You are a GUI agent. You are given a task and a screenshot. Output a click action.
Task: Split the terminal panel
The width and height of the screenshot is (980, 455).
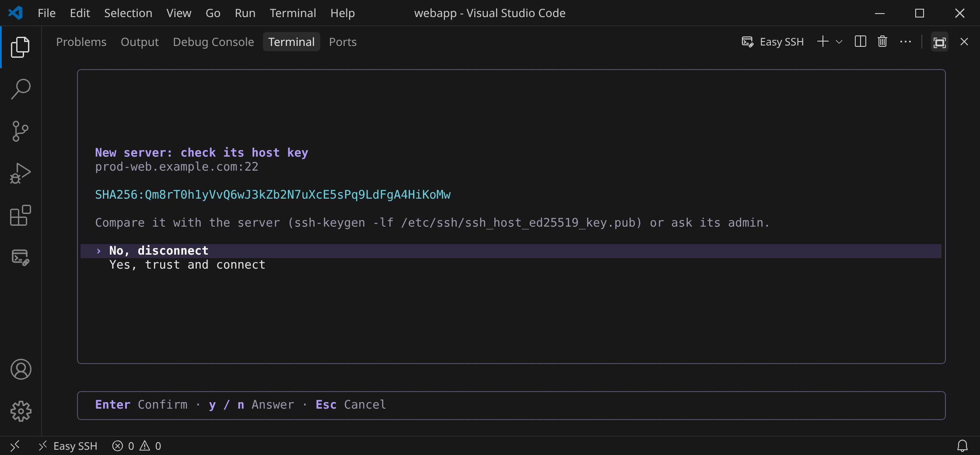click(x=860, y=42)
